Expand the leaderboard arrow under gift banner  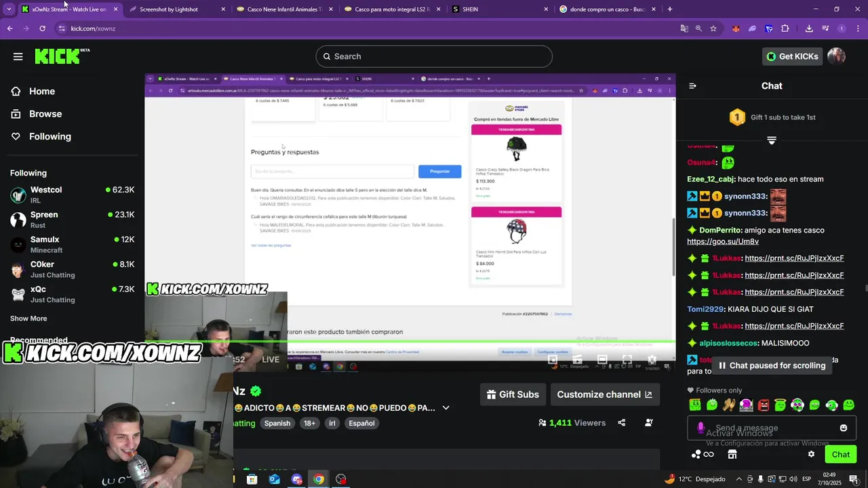click(x=772, y=140)
